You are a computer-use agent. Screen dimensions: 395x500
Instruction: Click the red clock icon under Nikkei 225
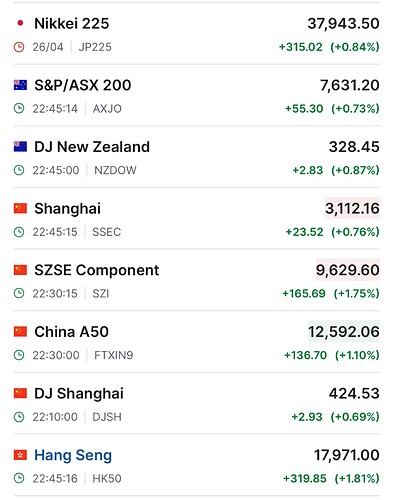19,47
